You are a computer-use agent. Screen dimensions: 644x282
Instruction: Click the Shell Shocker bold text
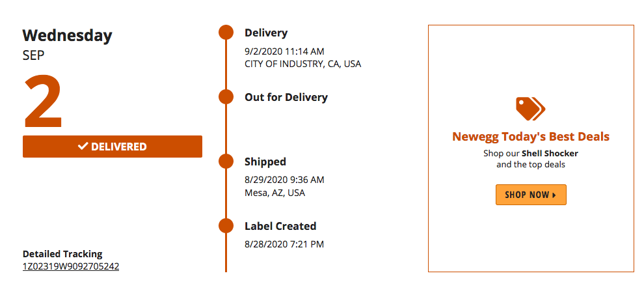tap(550, 154)
